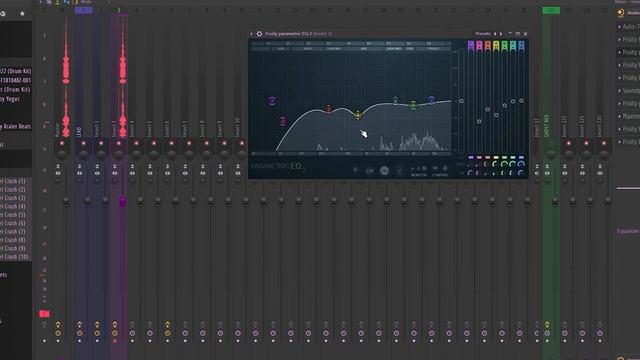
Task: Grab the EQ main level slider handle
Action: pyautogui.click(x=461, y=101)
